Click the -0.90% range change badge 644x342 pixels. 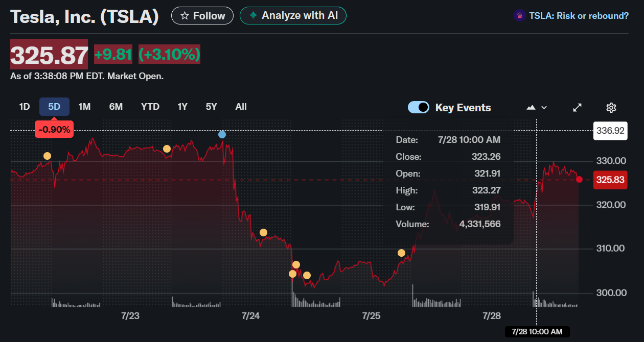click(x=54, y=130)
